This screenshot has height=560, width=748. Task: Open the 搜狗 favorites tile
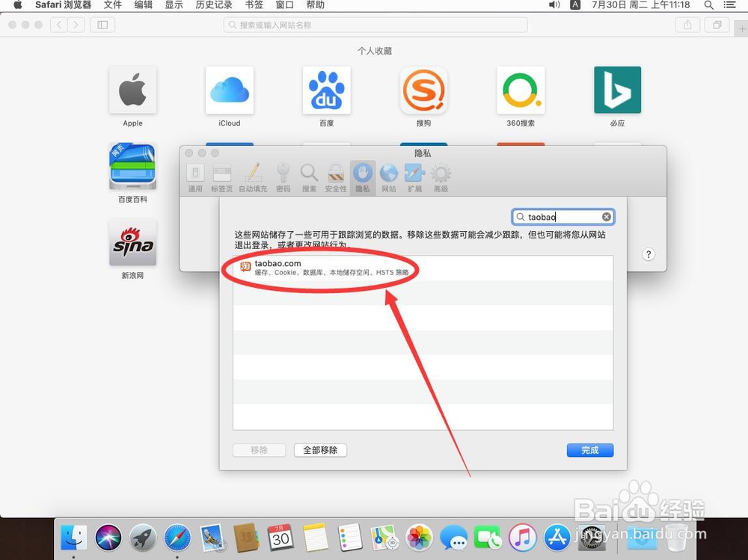pos(423,90)
